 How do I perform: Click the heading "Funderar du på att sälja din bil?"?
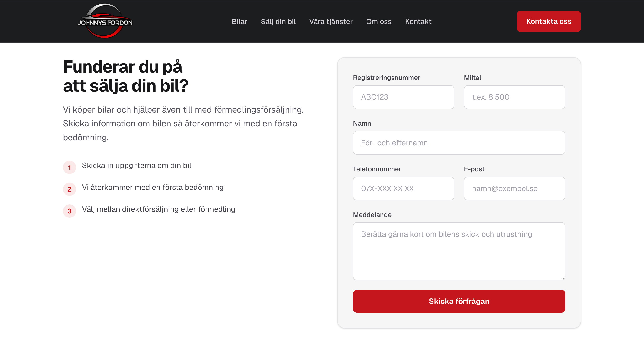[126, 76]
